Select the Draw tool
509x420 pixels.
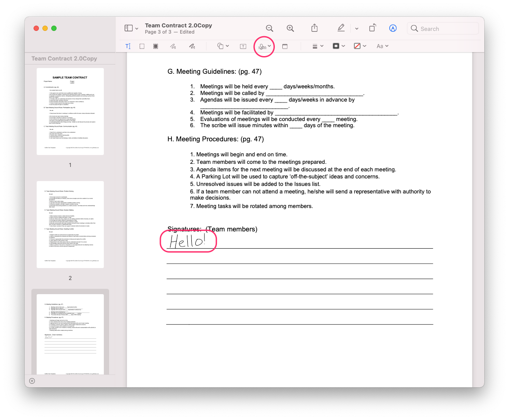click(x=192, y=46)
